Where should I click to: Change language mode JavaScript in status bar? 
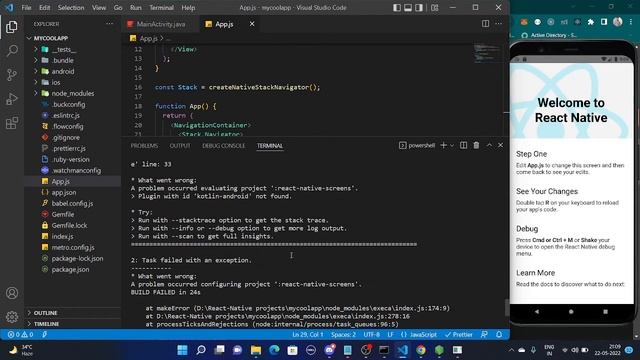[423, 334]
